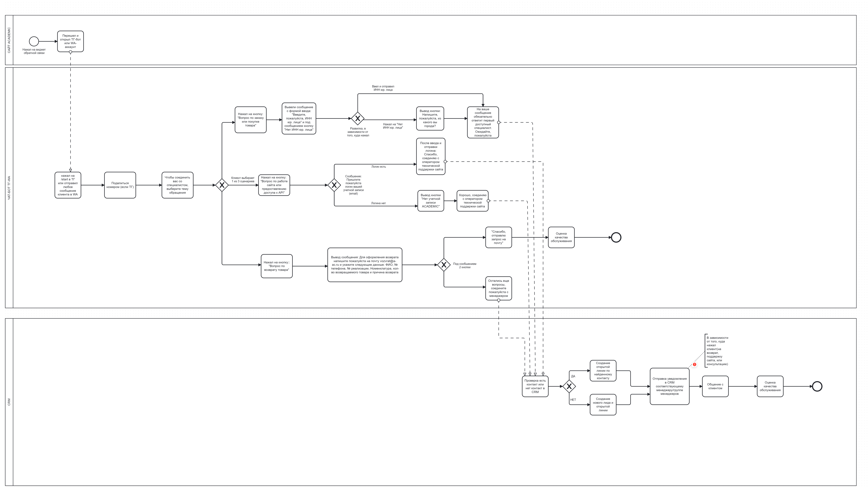Click the gateway labeled 'Развилка, в зависимости от того'
Viewport: 868px width, 487px height.
tap(358, 119)
